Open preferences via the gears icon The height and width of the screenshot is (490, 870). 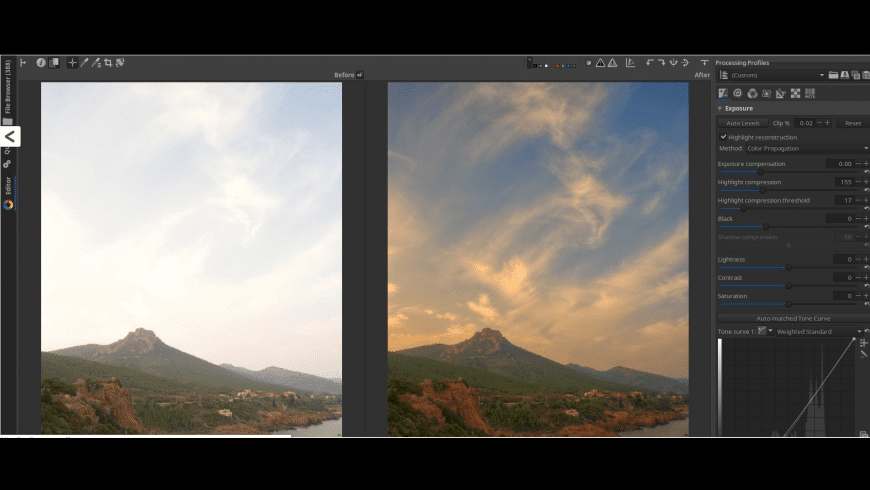(x=7, y=164)
